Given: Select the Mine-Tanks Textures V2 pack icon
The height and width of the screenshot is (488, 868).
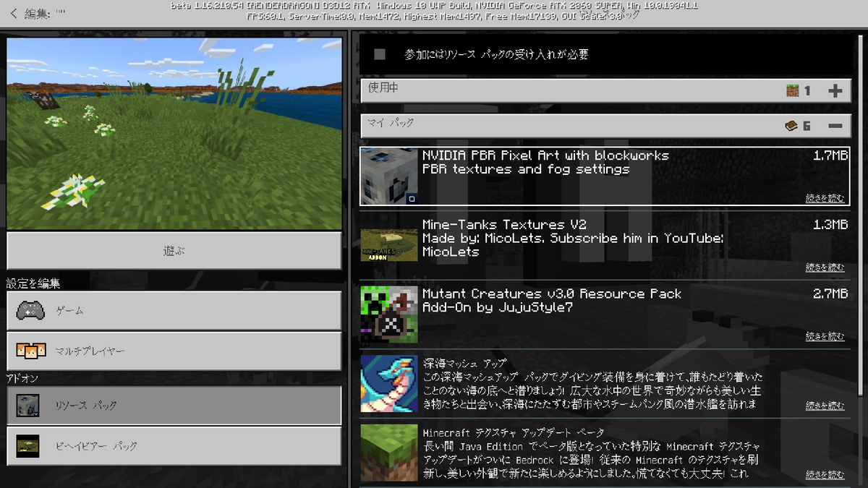Looking at the screenshot, I should (389, 246).
